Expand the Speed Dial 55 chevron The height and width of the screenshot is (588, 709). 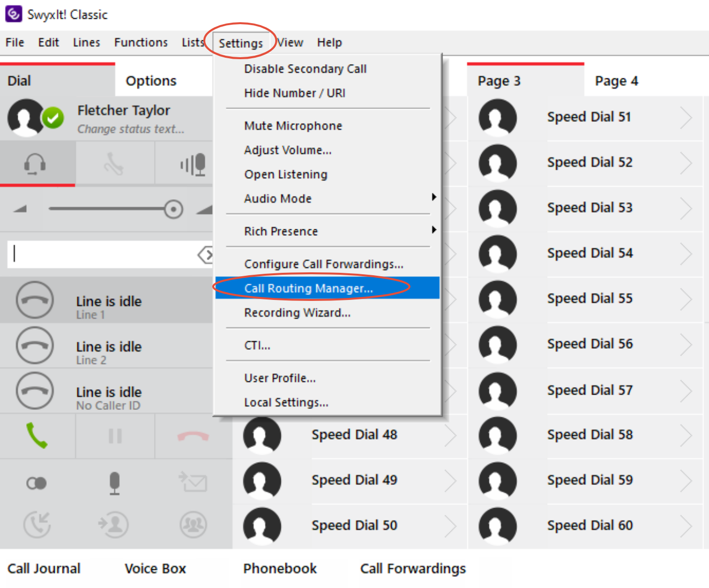[x=686, y=299]
